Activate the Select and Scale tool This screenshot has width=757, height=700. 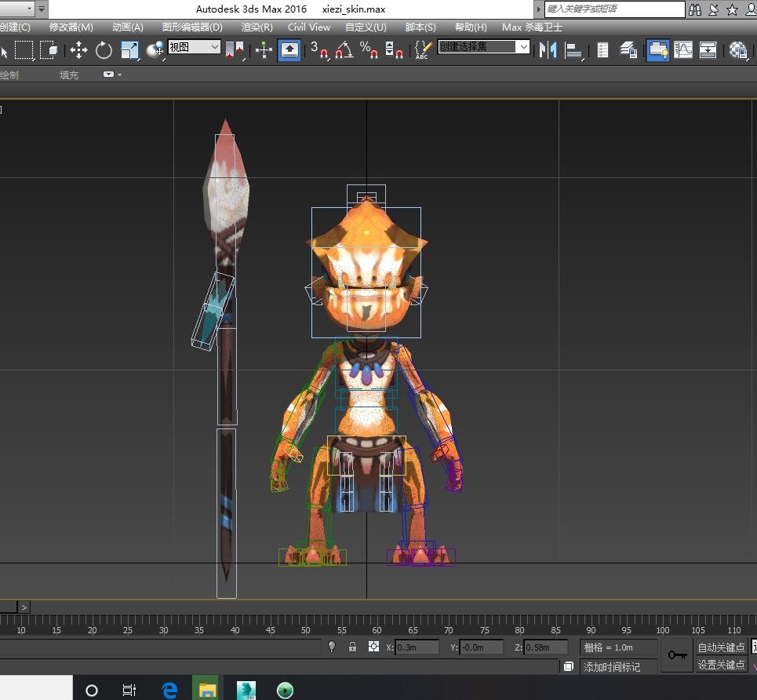click(x=129, y=50)
